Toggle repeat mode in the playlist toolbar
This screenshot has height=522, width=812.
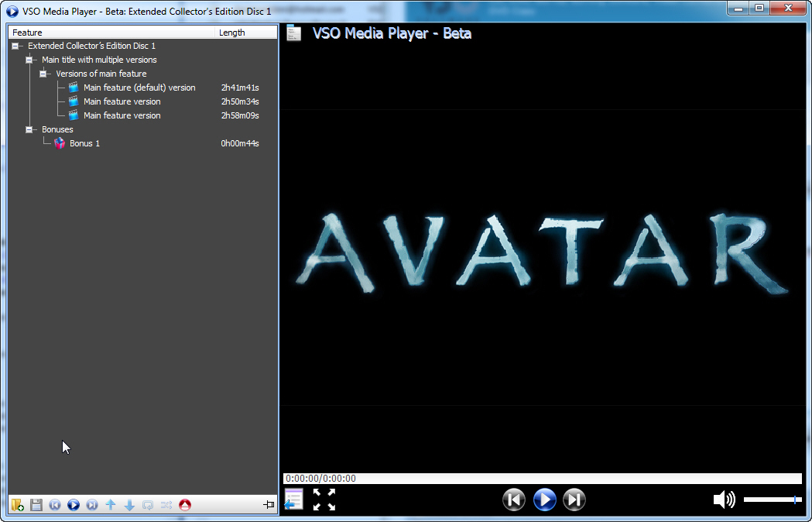pos(148,504)
